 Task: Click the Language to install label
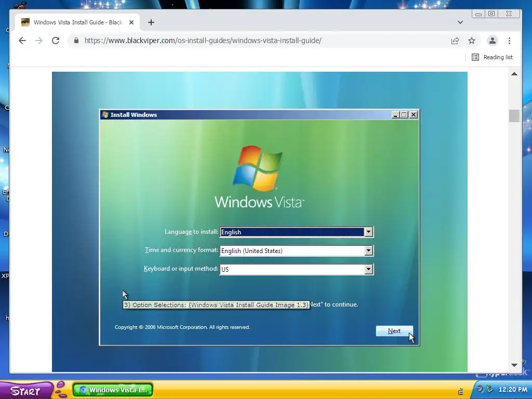[x=191, y=232]
